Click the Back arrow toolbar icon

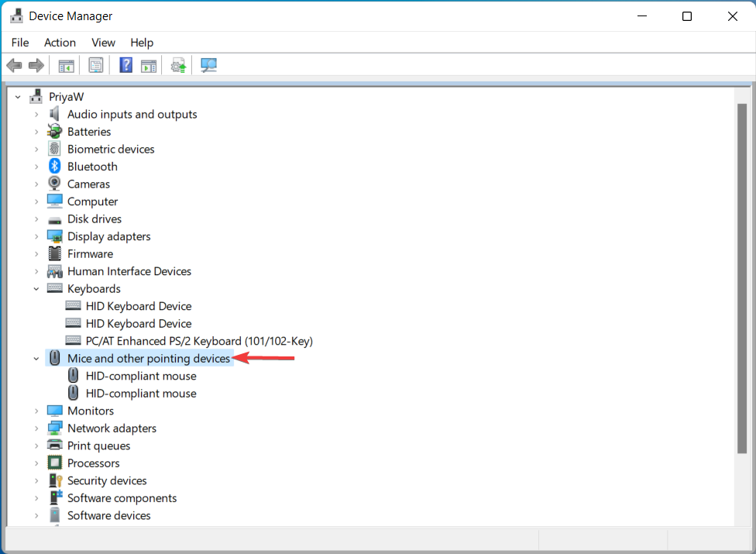tap(15, 65)
